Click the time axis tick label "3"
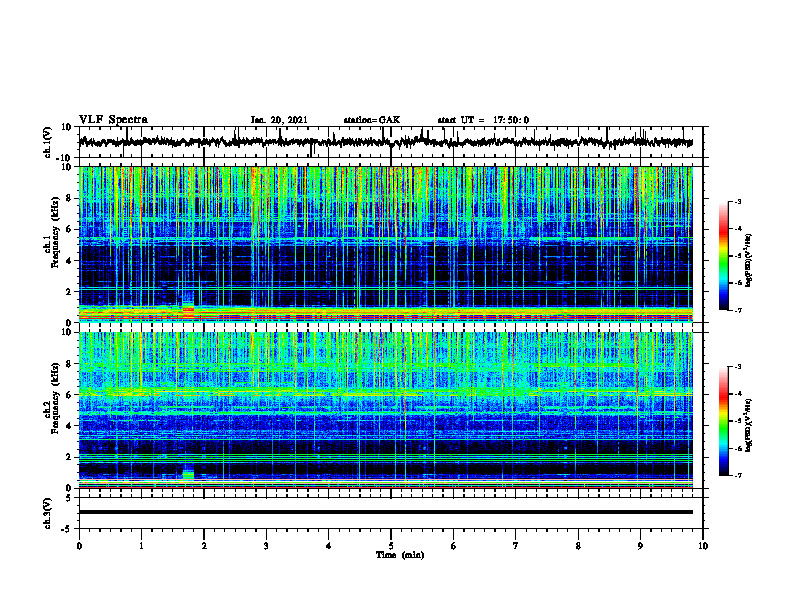The width and height of the screenshot is (792, 612). 266,546
